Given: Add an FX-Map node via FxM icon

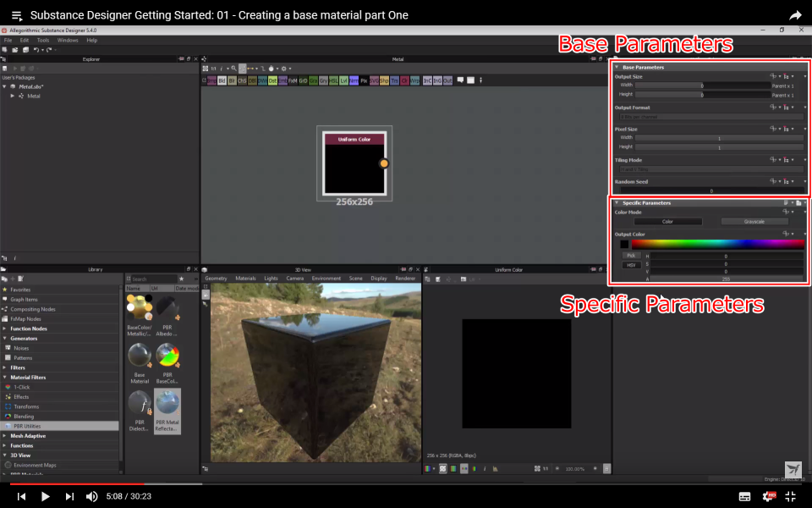Looking at the screenshot, I should pyautogui.click(x=293, y=81).
